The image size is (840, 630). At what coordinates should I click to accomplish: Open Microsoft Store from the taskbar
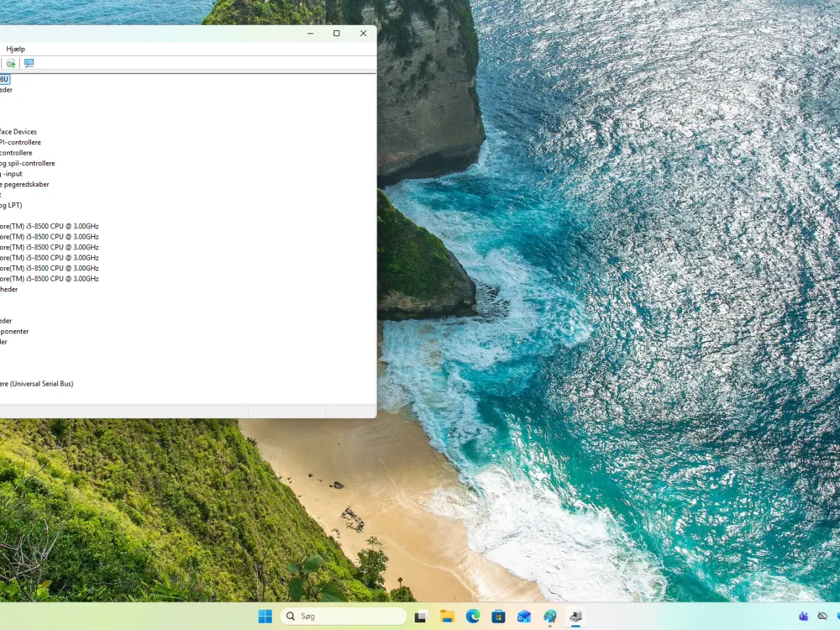pos(498,616)
